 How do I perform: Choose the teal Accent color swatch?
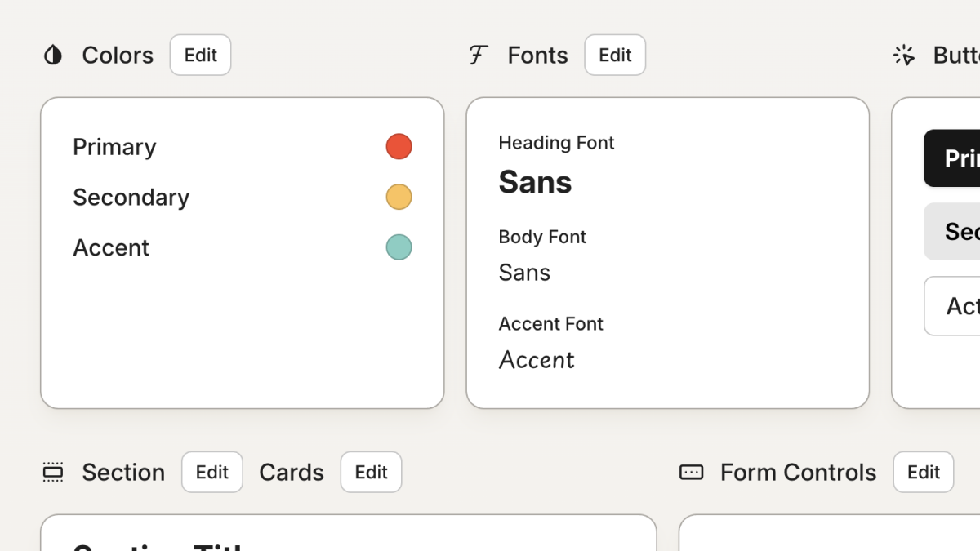pyautogui.click(x=399, y=247)
